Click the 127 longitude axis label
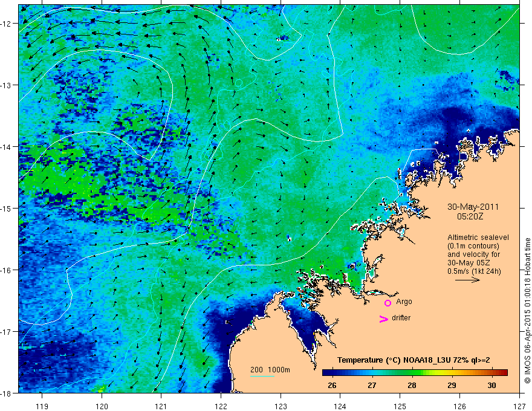The width and height of the screenshot is (532, 411). [x=519, y=406]
